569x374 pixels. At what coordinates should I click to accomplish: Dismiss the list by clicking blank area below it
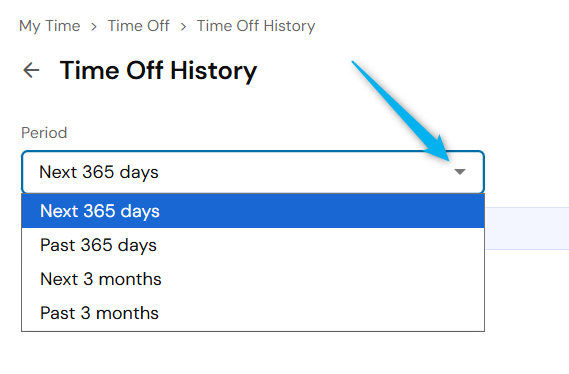[253, 353]
